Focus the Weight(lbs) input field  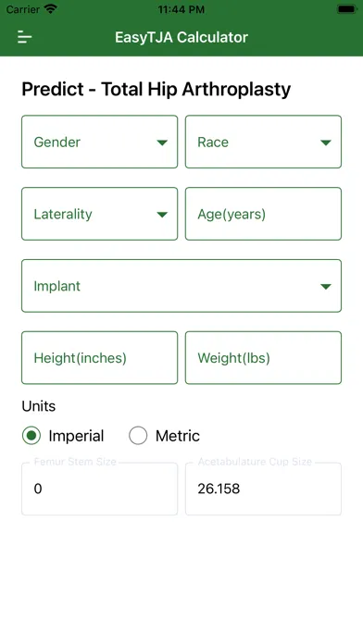263,358
